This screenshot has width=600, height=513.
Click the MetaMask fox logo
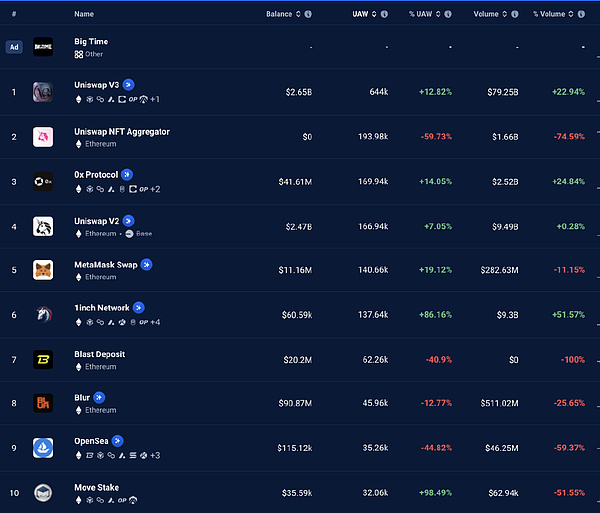click(43, 270)
